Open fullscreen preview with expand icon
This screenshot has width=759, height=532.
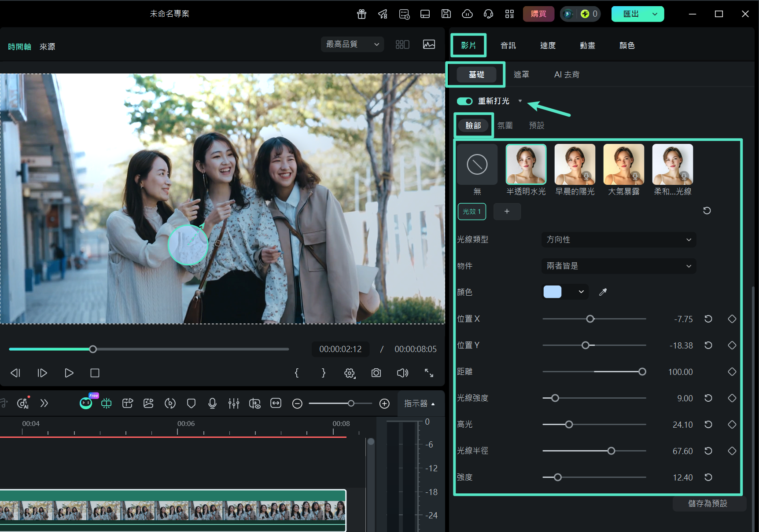tap(429, 373)
